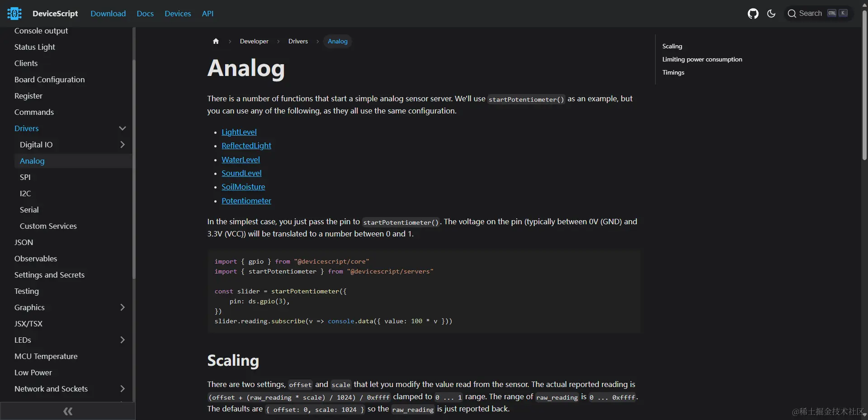Expand Network and Sockets section
The image size is (868, 420).
[x=122, y=389]
